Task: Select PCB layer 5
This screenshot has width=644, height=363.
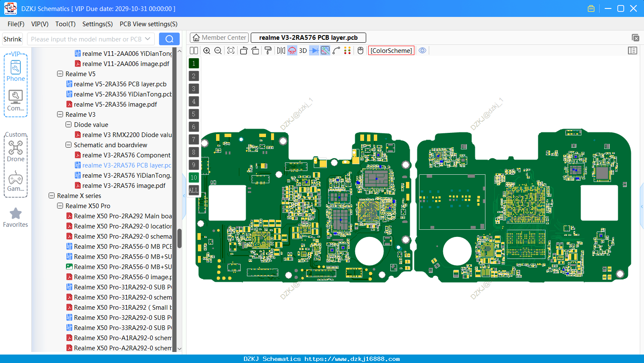Action: [194, 114]
